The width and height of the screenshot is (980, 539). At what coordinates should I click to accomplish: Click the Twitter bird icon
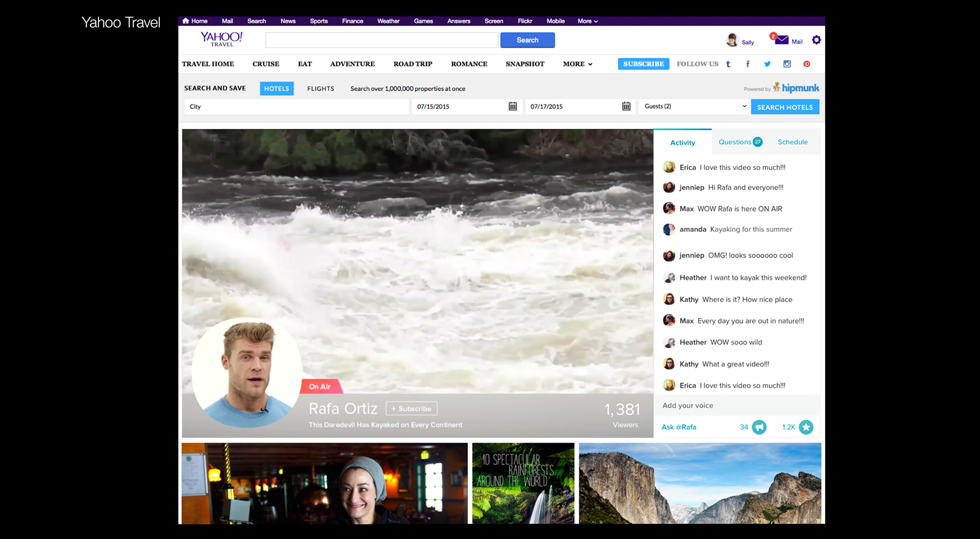coord(767,64)
